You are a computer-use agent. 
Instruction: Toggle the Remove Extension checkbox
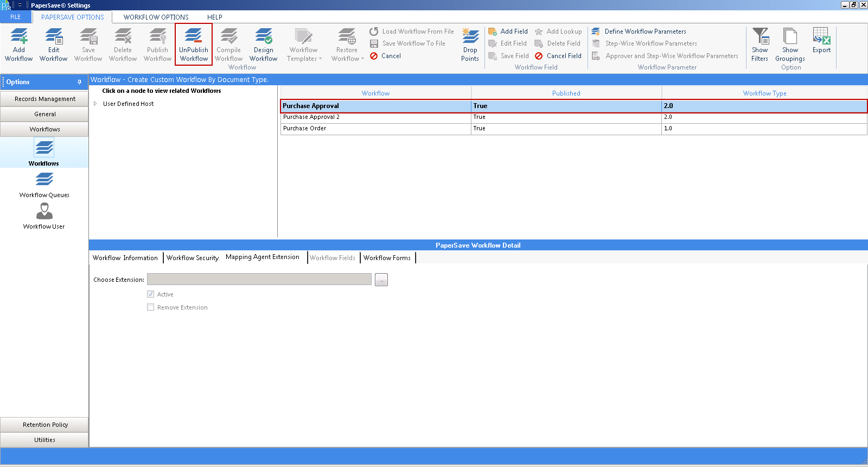click(150, 307)
